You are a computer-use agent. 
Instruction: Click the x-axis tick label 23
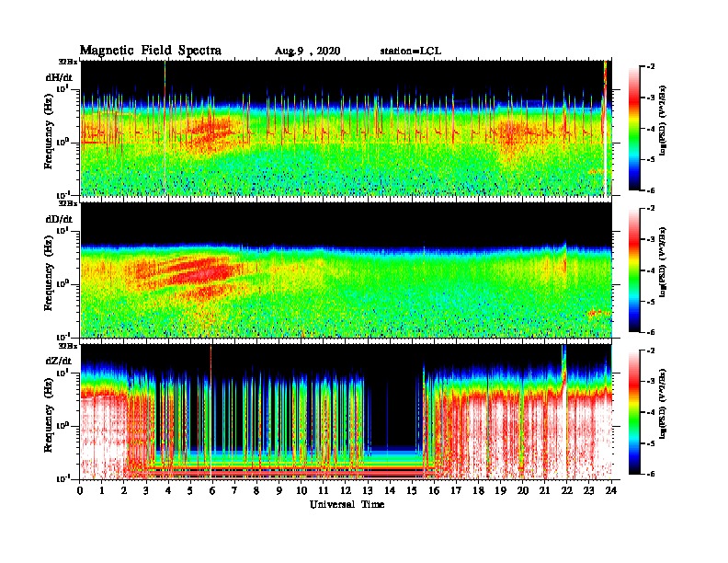(589, 490)
